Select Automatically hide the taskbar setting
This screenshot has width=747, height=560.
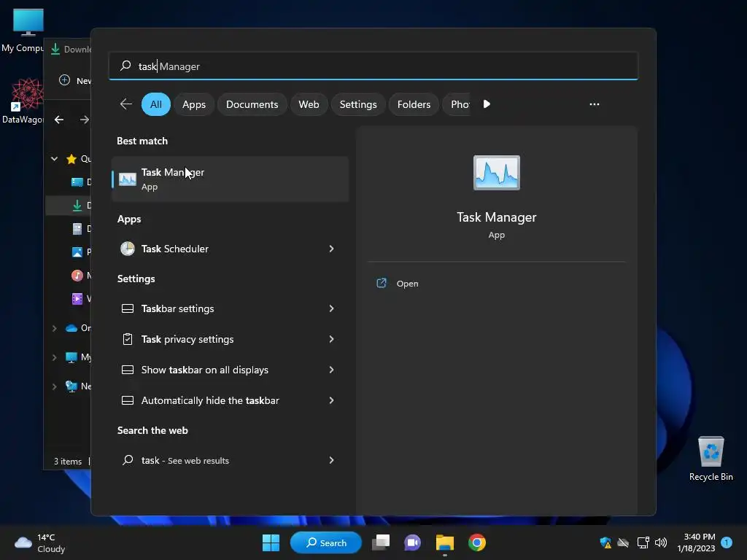(x=230, y=400)
